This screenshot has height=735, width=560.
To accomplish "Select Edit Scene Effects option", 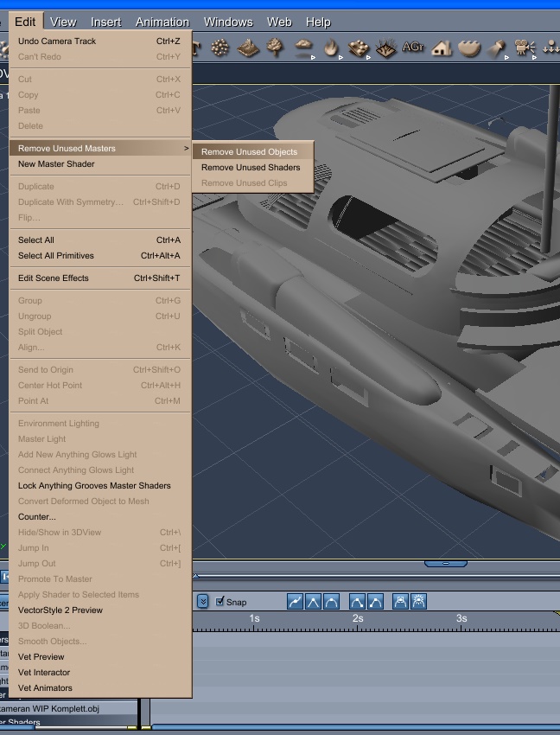I will pyautogui.click(x=54, y=278).
